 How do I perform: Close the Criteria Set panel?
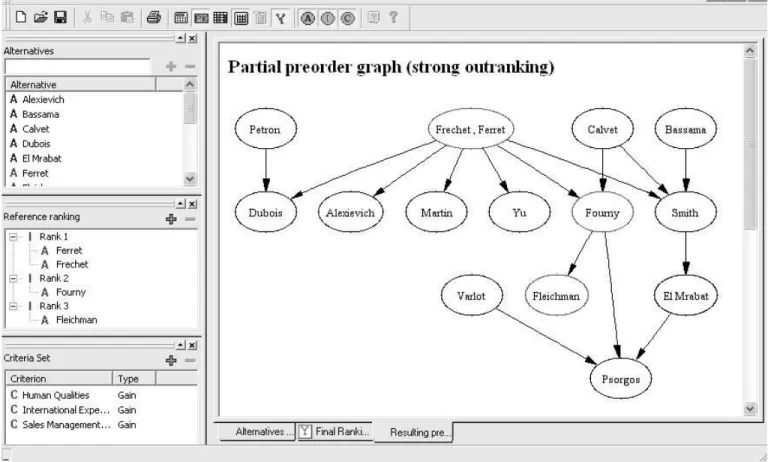192,345
